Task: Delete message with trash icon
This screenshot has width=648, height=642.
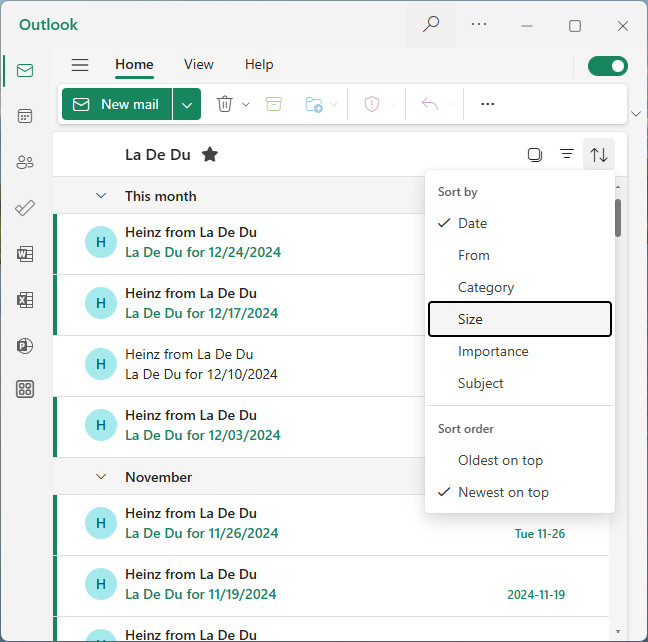Action: (225, 104)
